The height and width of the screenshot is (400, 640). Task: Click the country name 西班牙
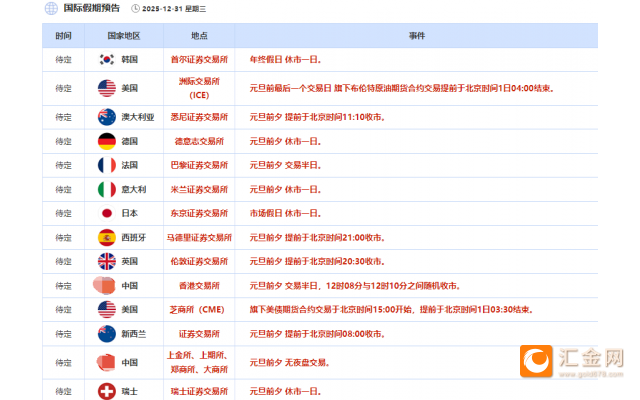point(133,238)
